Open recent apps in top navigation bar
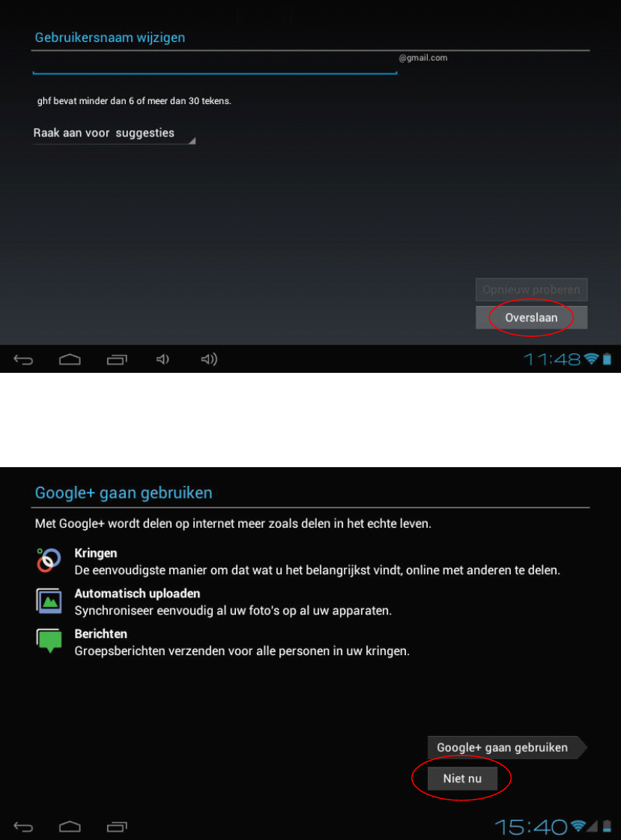 coord(117,359)
